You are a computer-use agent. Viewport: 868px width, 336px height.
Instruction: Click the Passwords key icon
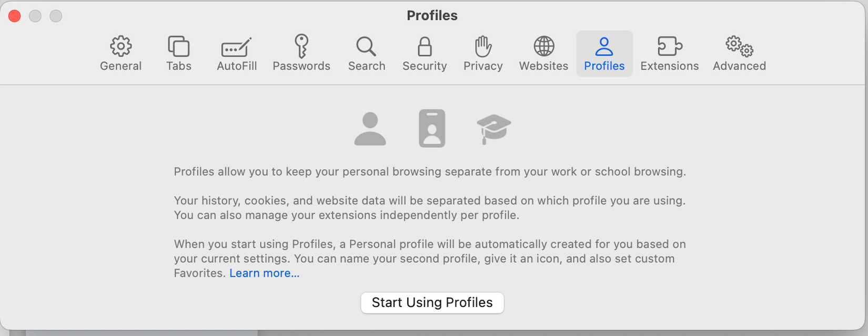301,53
